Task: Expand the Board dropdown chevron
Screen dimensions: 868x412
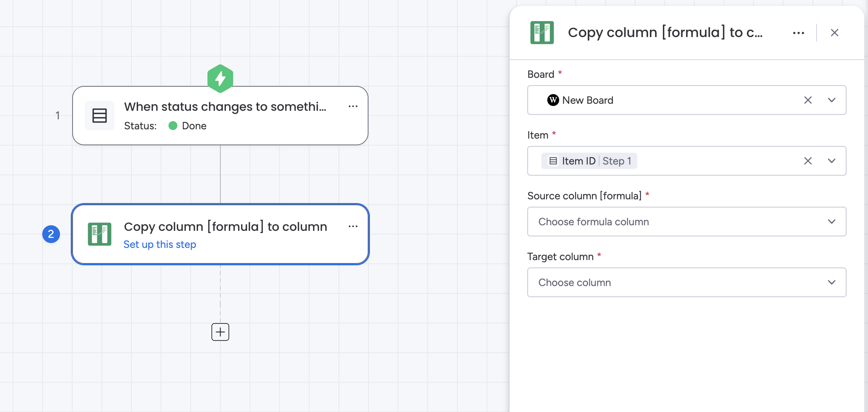Action: [832, 100]
